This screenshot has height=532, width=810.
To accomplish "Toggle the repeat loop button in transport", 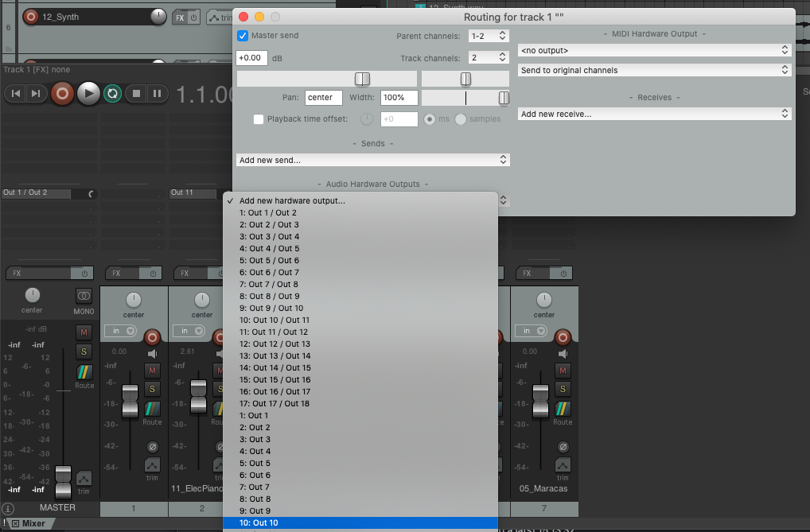I will tap(112, 94).
